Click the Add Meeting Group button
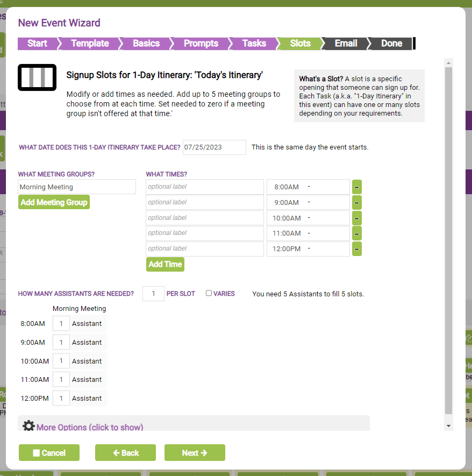 pos(54,203)
